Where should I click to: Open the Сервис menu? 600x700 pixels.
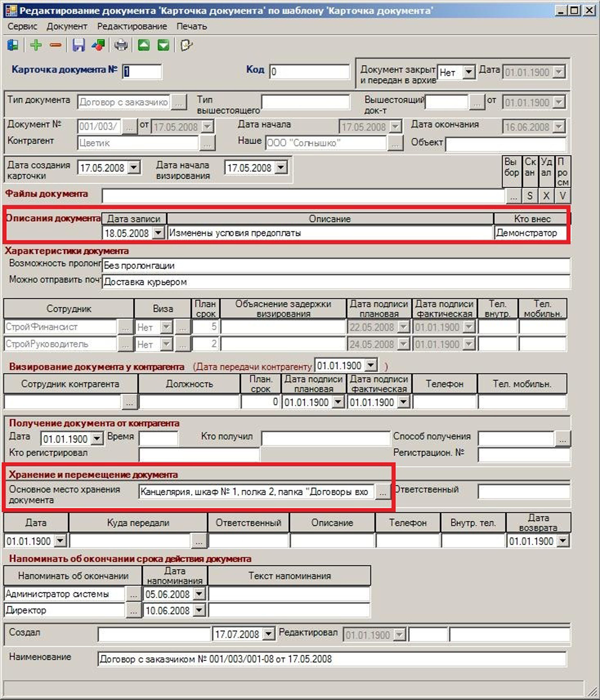click(x=22, y=26)
